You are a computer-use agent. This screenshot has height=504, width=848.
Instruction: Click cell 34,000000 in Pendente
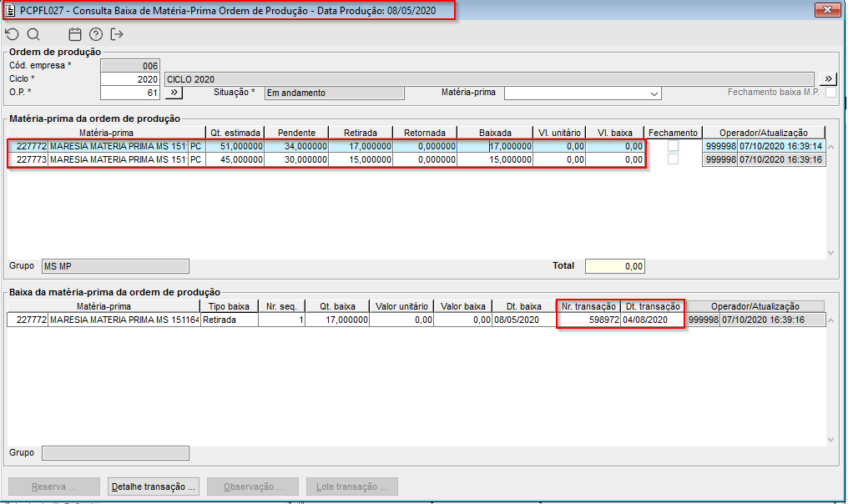point(296,146)
